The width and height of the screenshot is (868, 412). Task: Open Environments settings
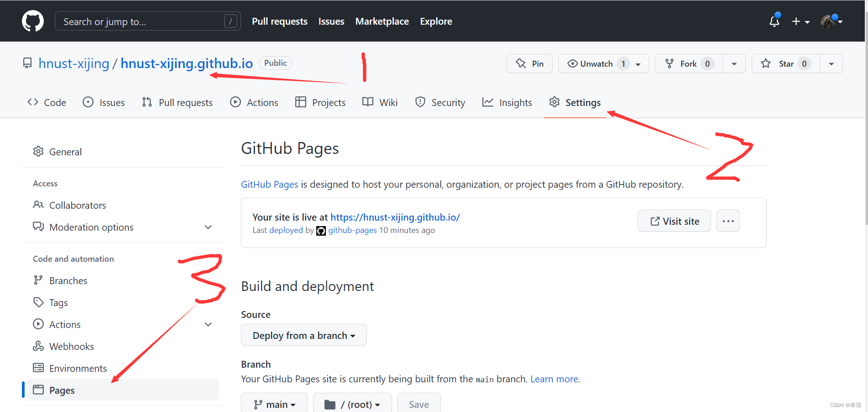(123, 368)
